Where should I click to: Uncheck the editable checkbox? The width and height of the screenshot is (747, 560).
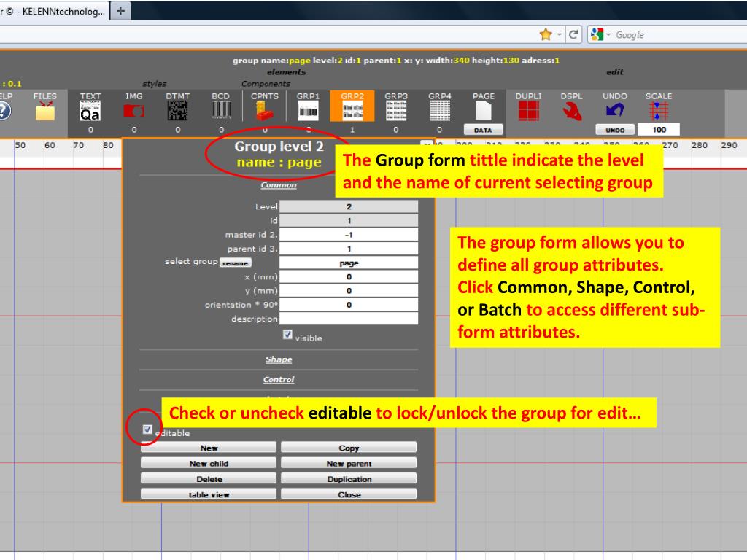click(x=147, y=430)
